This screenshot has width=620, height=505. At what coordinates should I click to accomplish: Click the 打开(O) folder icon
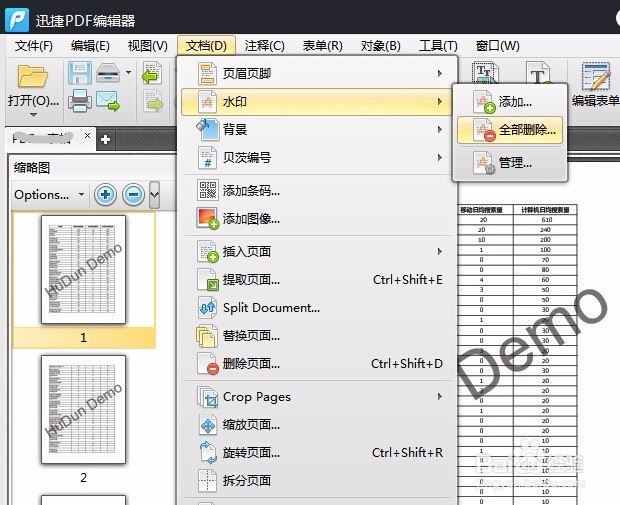[x=32, y=76]
